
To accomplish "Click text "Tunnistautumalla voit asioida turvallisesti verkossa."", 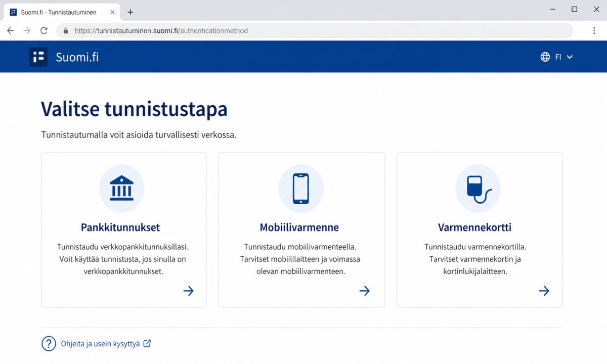I will [139, 135].
